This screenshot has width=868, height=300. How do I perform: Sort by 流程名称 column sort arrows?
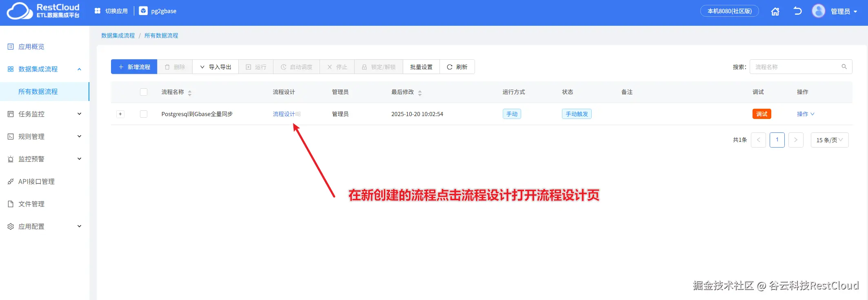tap(190, 93)
